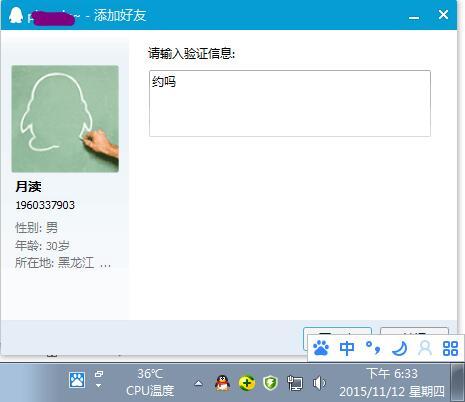Toggle the 中 Chinese/English input mode

coord(347,348)
